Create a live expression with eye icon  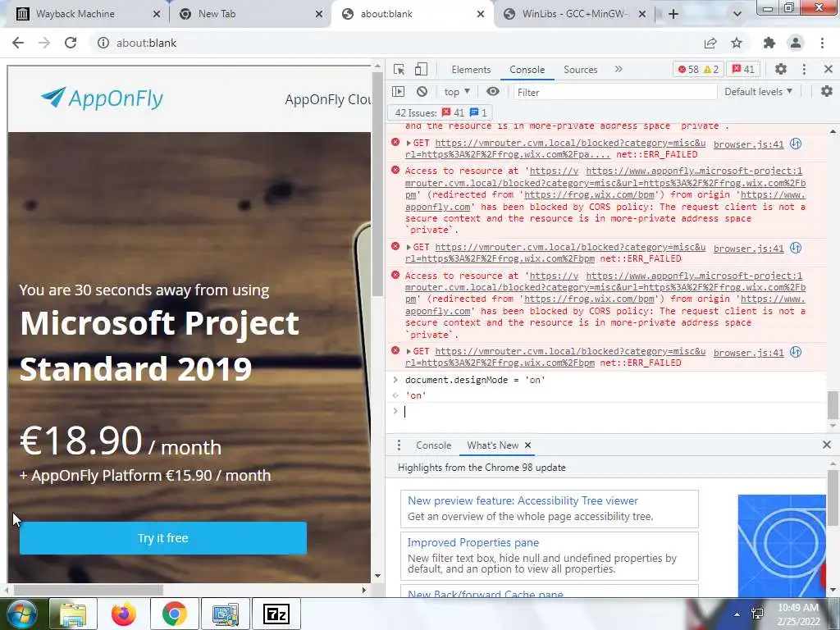tap(492, 92)
